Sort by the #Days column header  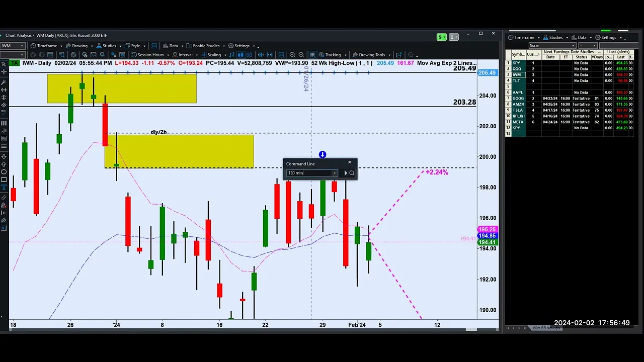(597, 57)
